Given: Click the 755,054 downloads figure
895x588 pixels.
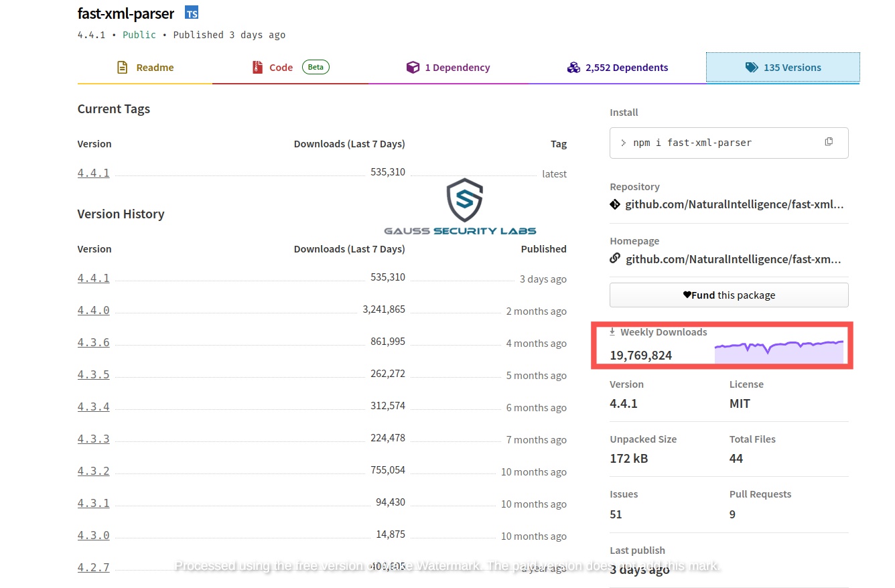Looking at the screenshot, I should pos(388,470).
